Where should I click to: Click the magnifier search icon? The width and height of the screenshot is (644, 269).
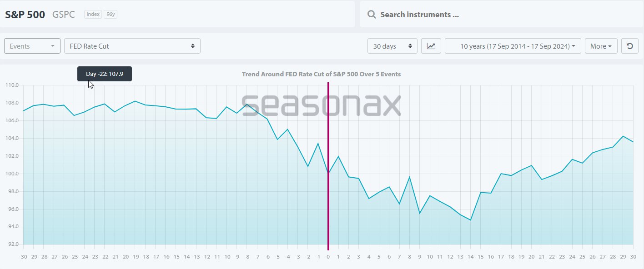372,15
